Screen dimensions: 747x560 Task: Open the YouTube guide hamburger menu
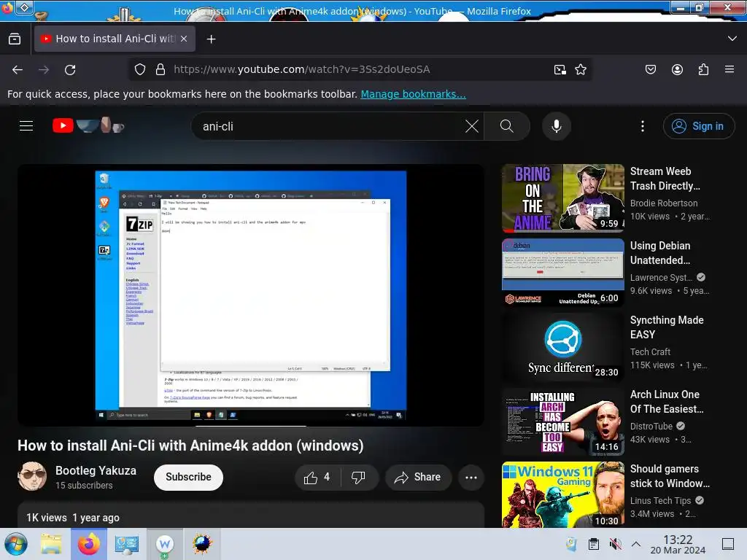click(26, 125)
